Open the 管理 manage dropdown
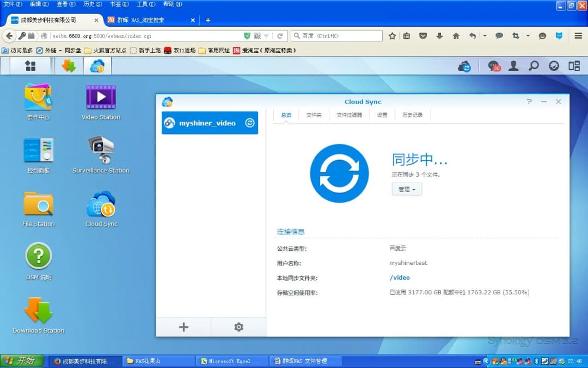The height and width of the screenshot is (368, 588). coord(407,189)
